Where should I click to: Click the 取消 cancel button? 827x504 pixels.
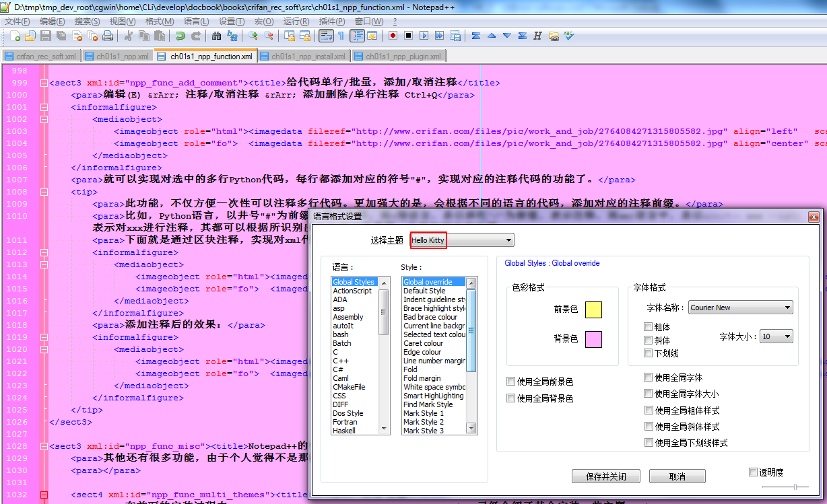[x=677, y=476]
